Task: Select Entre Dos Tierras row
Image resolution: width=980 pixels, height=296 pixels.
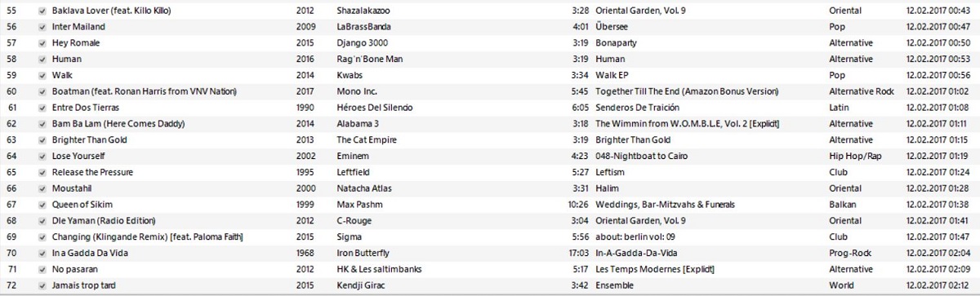Action: [x=490, y=108]
